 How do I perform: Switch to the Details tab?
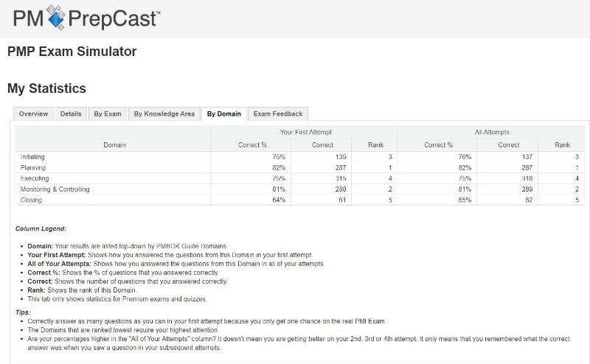click(x=71, y=114)
